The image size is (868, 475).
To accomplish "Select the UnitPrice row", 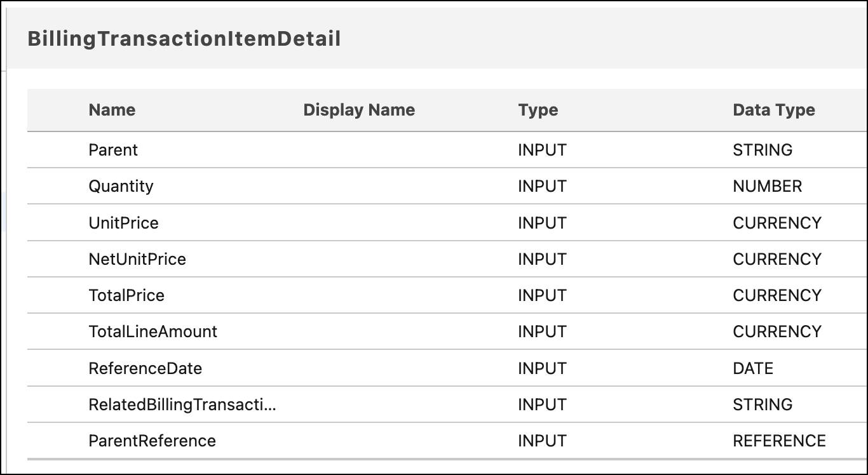I will tap(124, 222).
